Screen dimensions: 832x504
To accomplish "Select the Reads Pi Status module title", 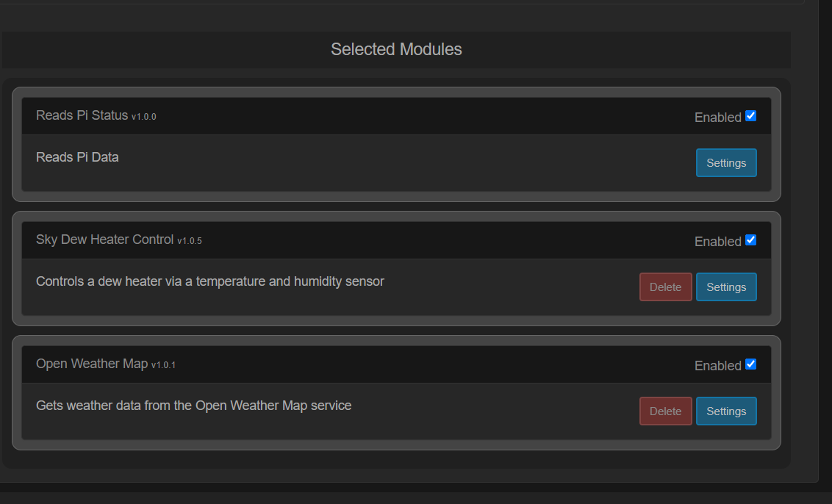I will tap(82, 115).
